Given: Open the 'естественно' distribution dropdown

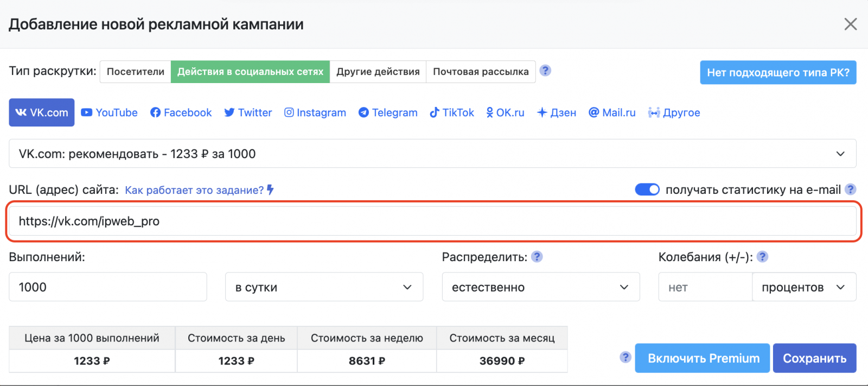Looking at the screenshot, I should pos(540,287).
